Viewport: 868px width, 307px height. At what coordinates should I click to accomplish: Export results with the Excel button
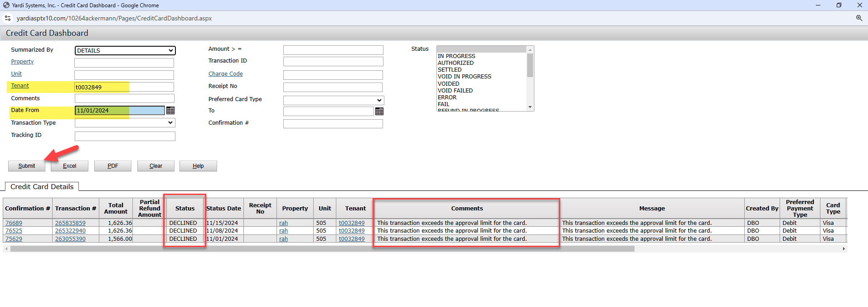point(69,166)
